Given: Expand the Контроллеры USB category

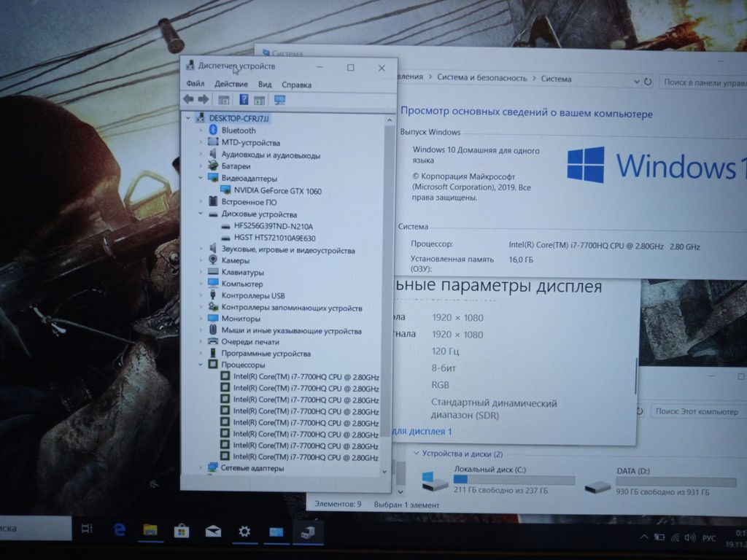Looking at the screenshot, I should tap(201, 296).
